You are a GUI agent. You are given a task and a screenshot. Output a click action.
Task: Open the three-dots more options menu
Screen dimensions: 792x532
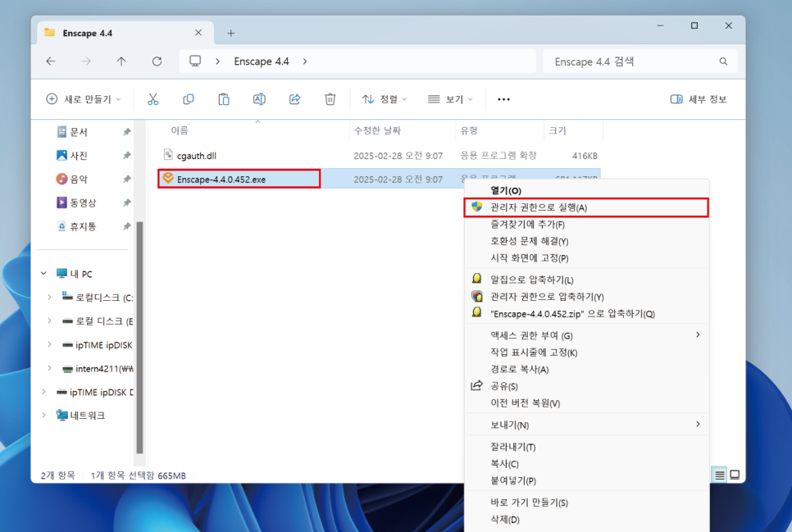(503, 99)
